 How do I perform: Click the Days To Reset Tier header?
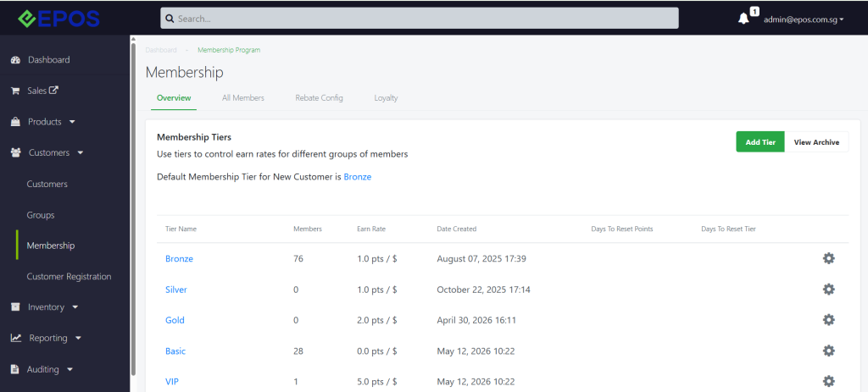[728, 229]
